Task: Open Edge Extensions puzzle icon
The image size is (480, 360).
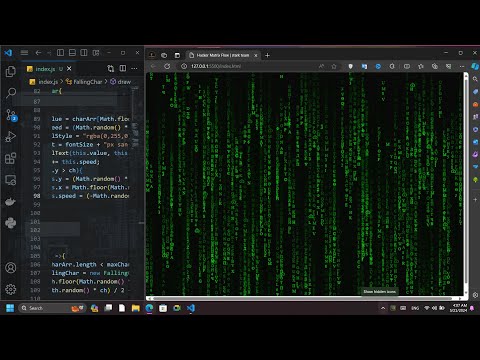Action: click(392, 66)
